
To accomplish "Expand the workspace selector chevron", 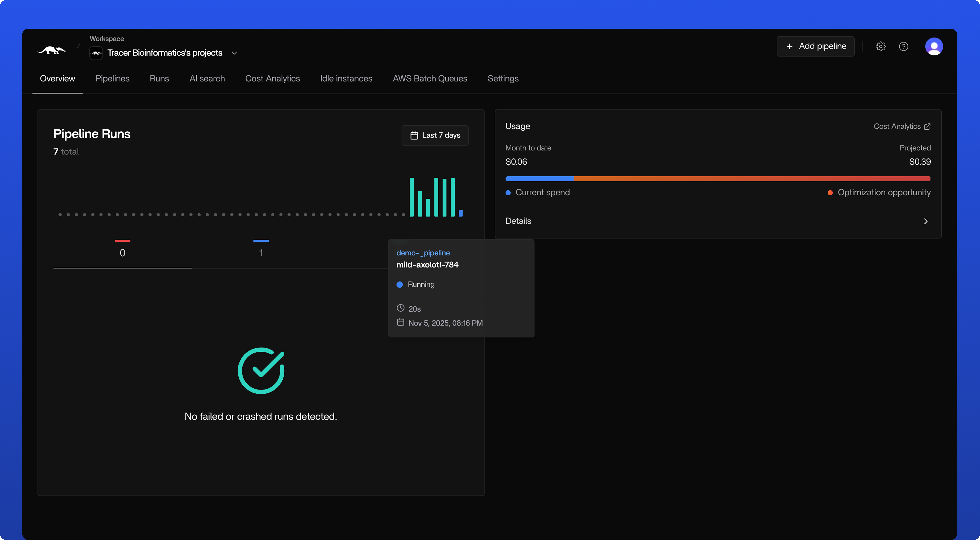I will pyautogui.click(x=234, y=53).
